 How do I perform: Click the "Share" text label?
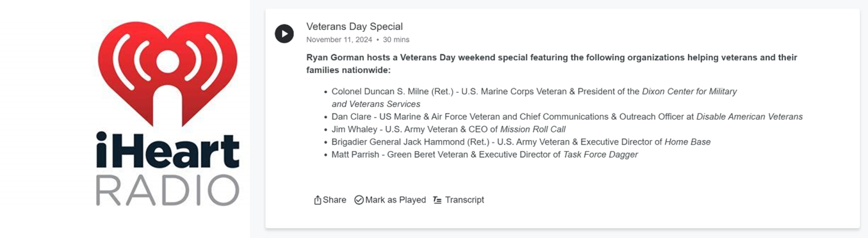(x=334, y=200)
